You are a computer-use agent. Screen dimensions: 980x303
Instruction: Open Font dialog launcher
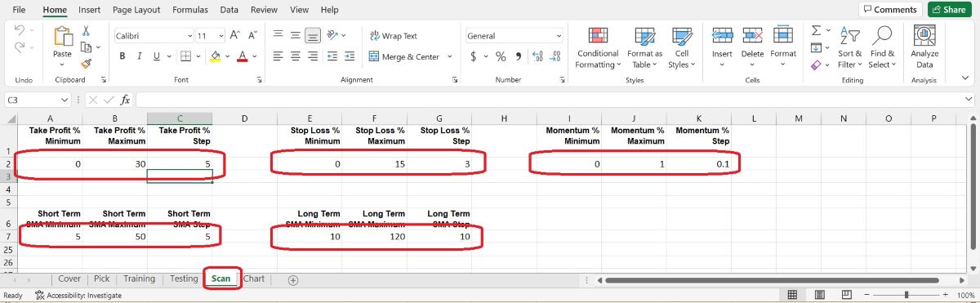[259, 81]
